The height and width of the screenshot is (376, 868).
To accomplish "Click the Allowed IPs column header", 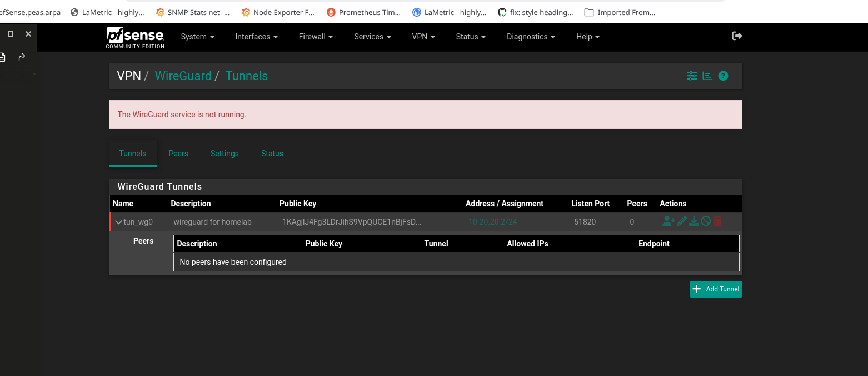I will point(528,244).
